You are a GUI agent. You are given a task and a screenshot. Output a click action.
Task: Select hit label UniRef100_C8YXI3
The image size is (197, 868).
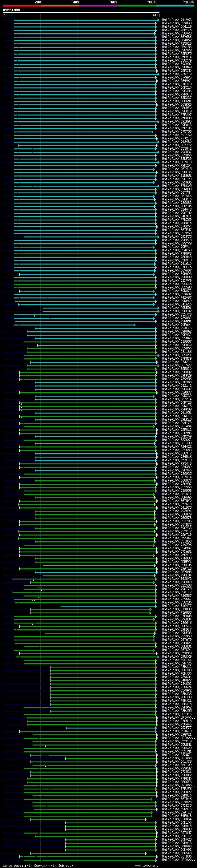[x=177, y=162]
